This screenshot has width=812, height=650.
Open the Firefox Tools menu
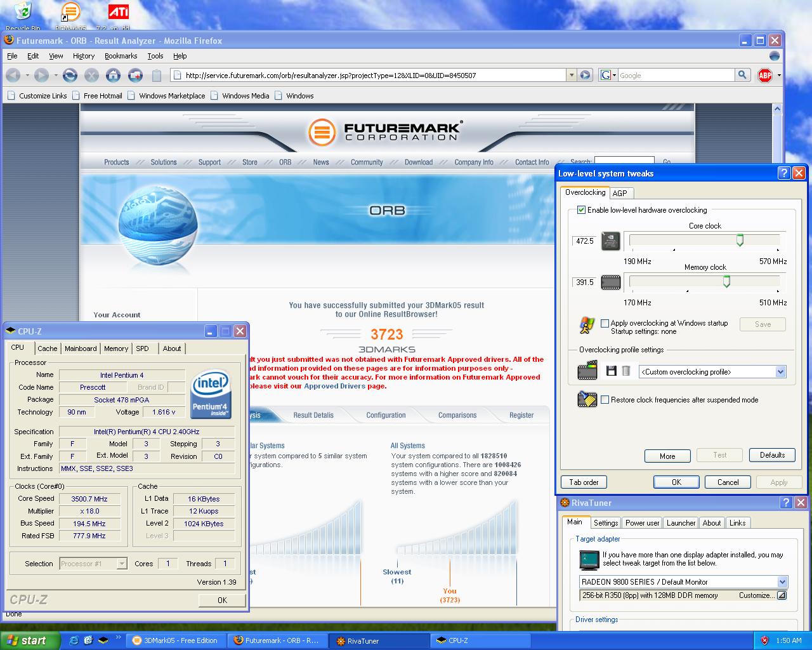click(155, 56)
